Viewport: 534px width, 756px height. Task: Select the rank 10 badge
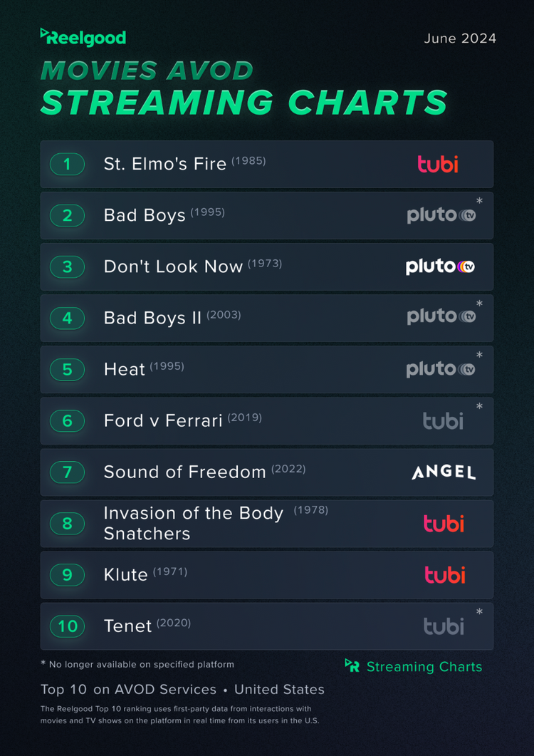click(67, 626)
